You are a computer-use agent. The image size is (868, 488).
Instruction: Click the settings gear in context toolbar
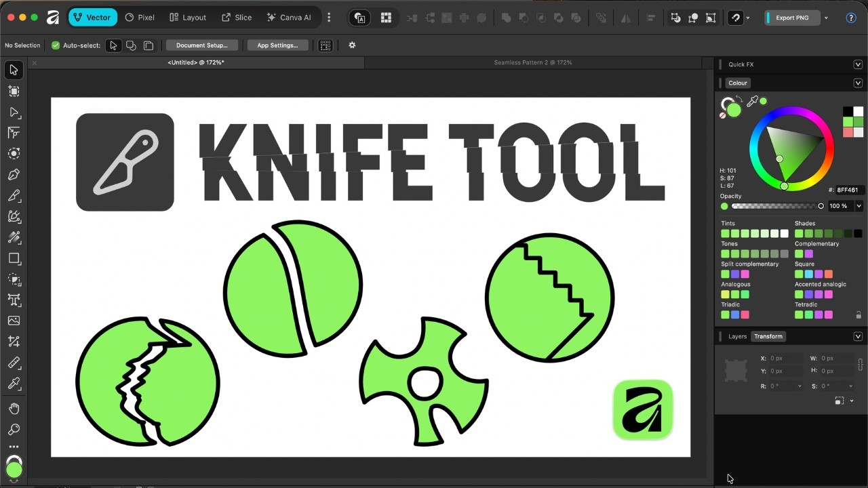tap(352, 45)
